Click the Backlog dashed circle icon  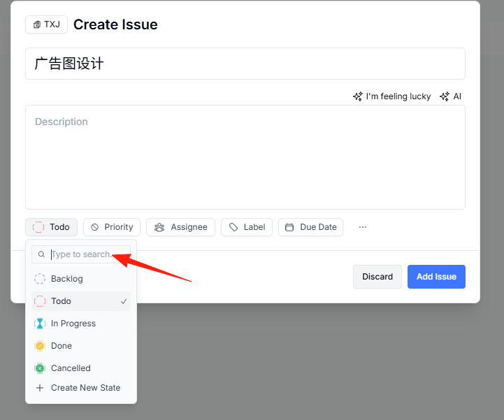(40, 279)
